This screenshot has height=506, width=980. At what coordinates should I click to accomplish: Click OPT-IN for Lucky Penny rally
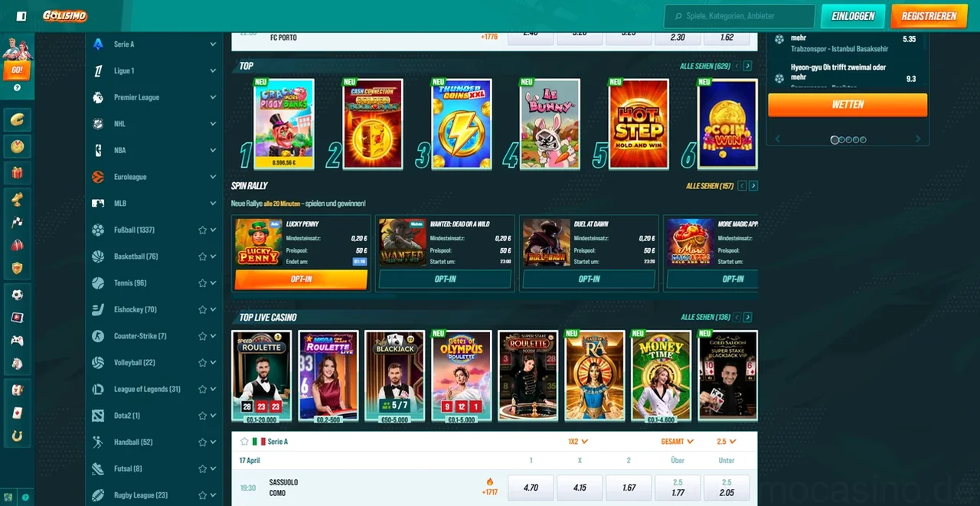click(301, 279)
